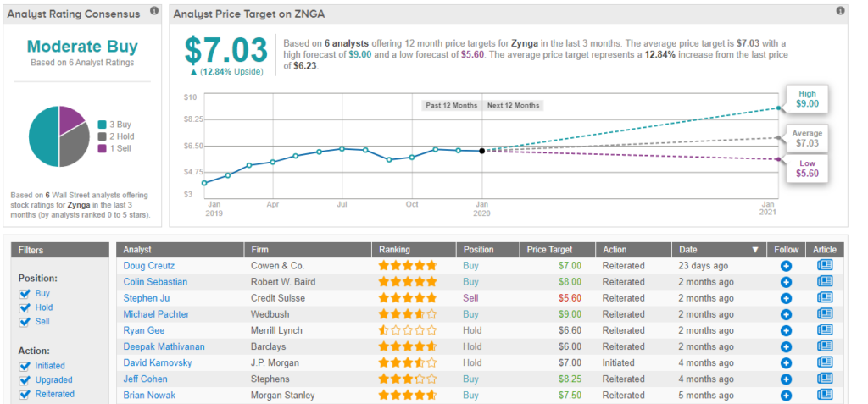Open analyst Ryan Gee's profile link

click(x=144, y=330)
